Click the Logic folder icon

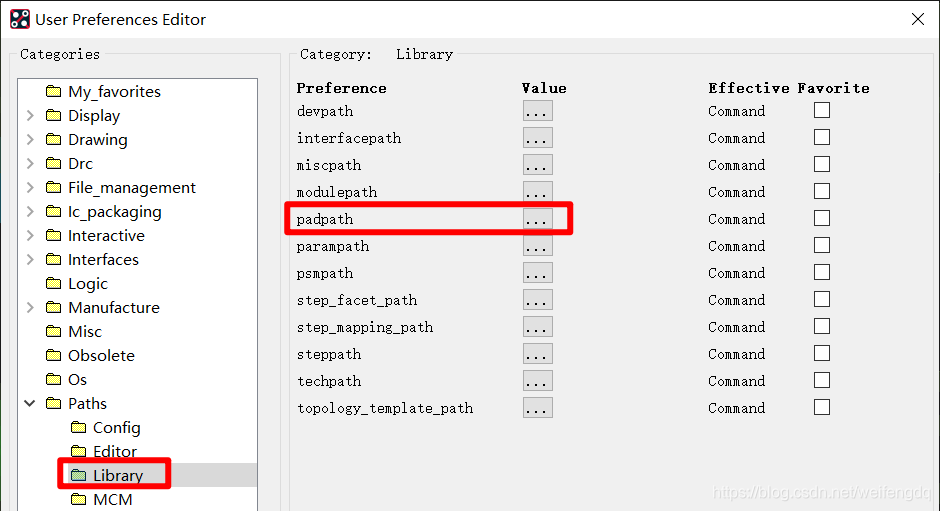[53, 283]
